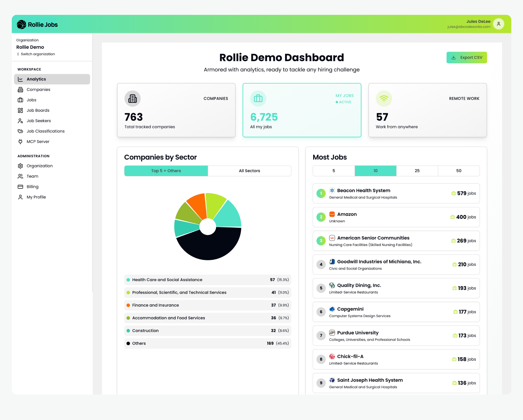Click the American Senior Communities logo
The image size is (523, 420).
click(x=332, y=238)
